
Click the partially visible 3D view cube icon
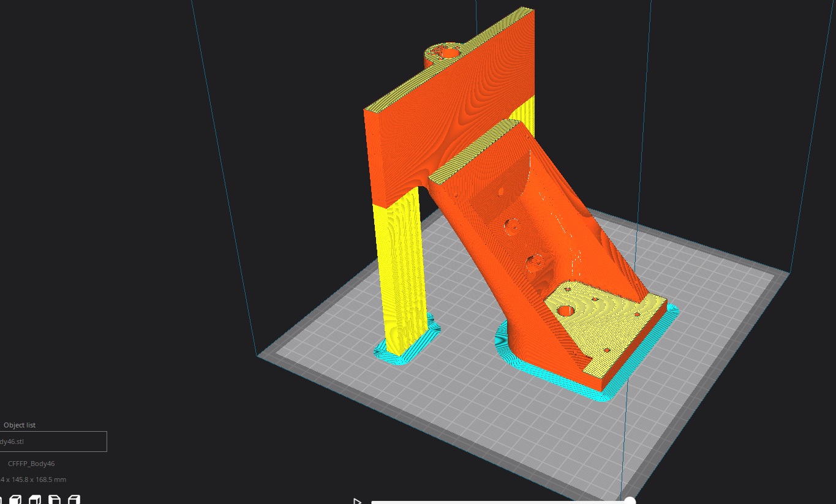tap(1, 500)
